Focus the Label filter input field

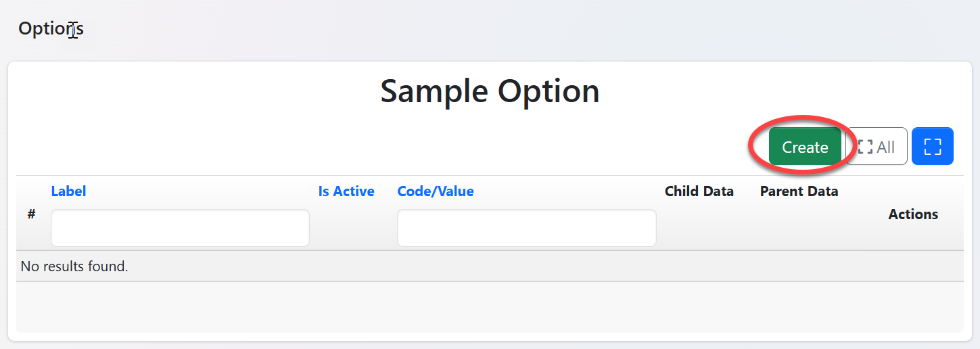pos(180,228)
